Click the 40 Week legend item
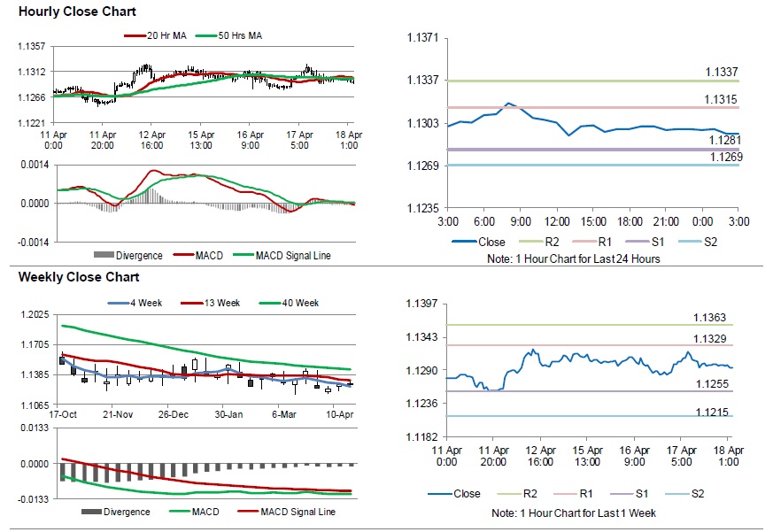773x532 pixels. click(x=289, y=304)
